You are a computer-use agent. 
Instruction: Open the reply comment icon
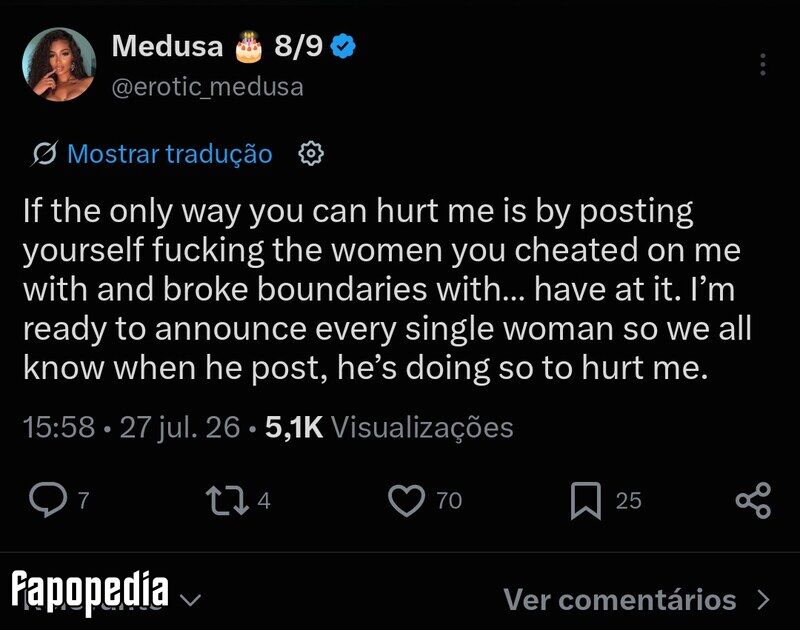point(48,500)
